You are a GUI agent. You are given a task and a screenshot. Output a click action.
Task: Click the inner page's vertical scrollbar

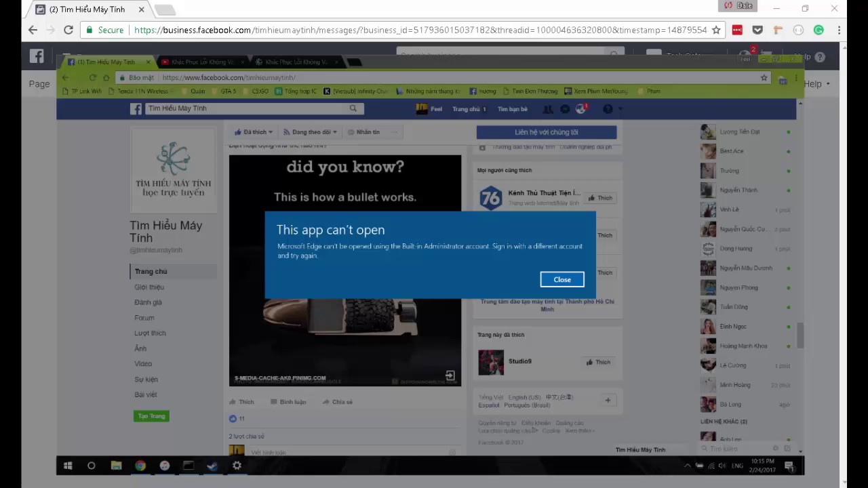coord(800,335)
